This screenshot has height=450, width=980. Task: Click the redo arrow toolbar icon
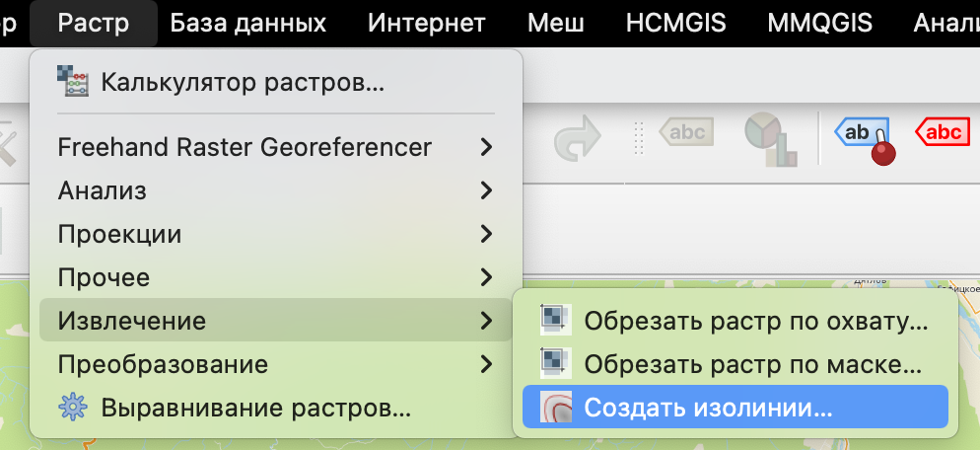pyautogui.click(x=579, y=138)
